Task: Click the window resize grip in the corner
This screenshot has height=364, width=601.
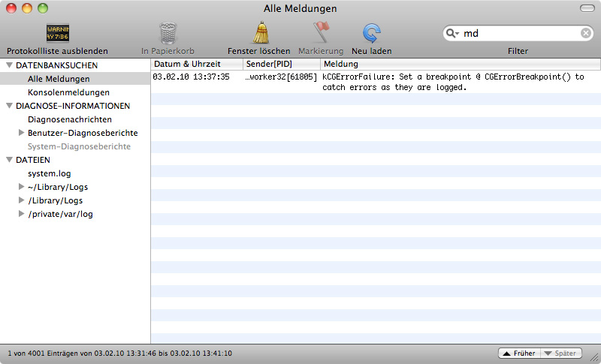Action: (595, 358)
